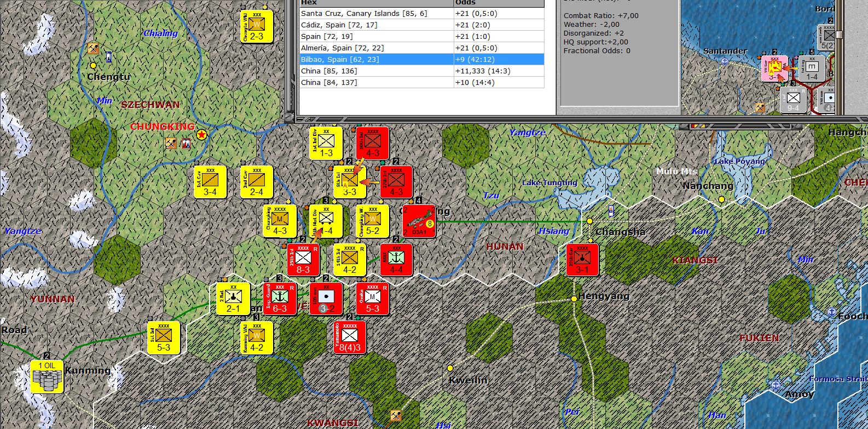868x429 pixels.
Task: Click the +21 (2:0) odds cell
Action: tap(499, 25)
